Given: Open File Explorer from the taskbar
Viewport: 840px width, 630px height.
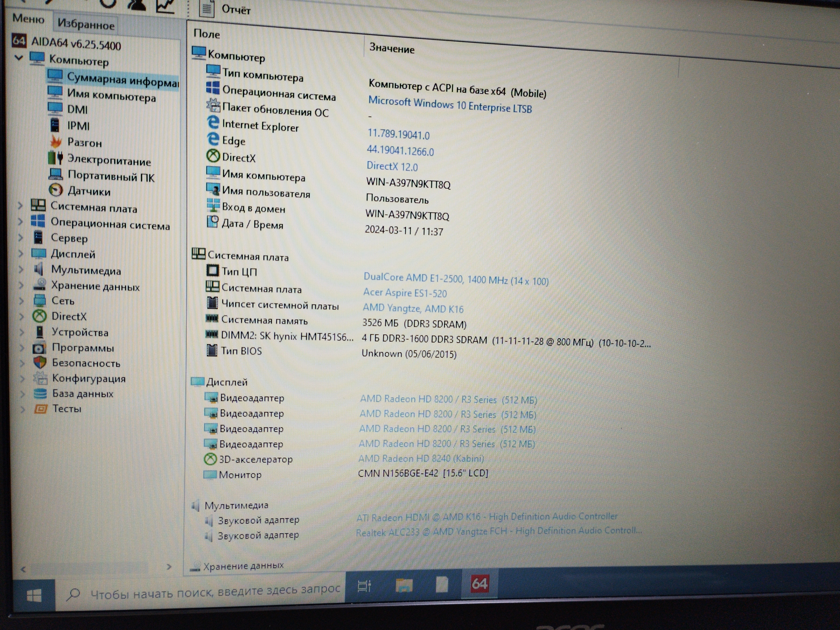Looking at the screenshot, I should click(404, 585).
